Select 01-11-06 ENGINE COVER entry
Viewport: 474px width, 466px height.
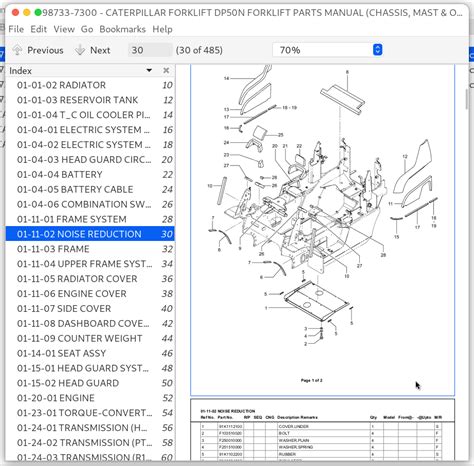pos(90,294)
